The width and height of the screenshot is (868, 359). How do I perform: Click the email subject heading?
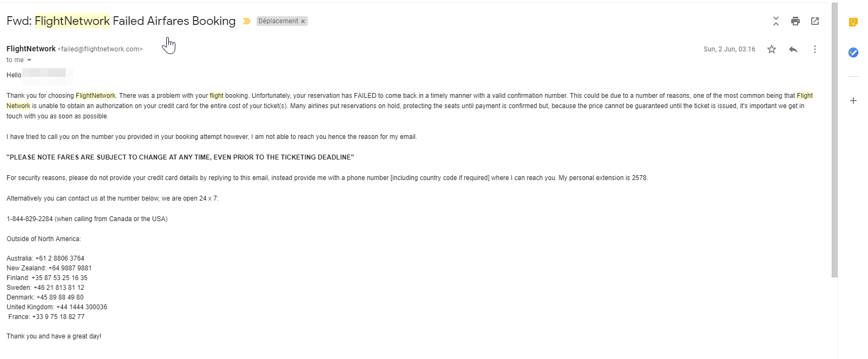[x=121, y=21]
